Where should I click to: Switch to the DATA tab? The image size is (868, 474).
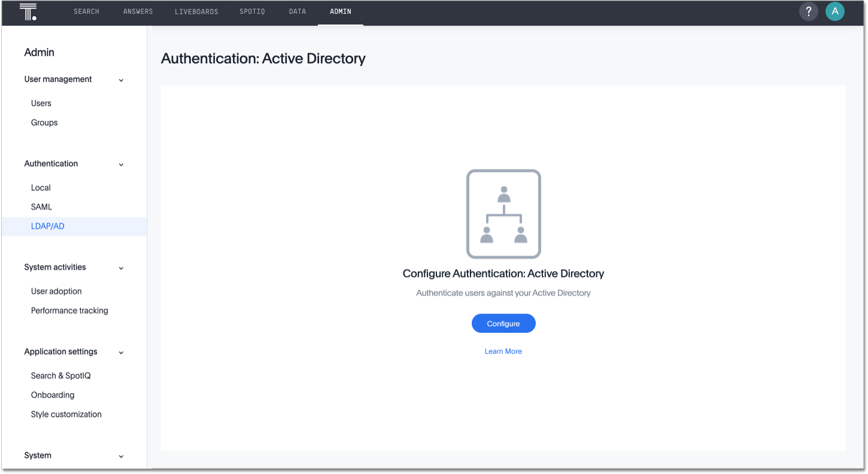coord(297,11)
